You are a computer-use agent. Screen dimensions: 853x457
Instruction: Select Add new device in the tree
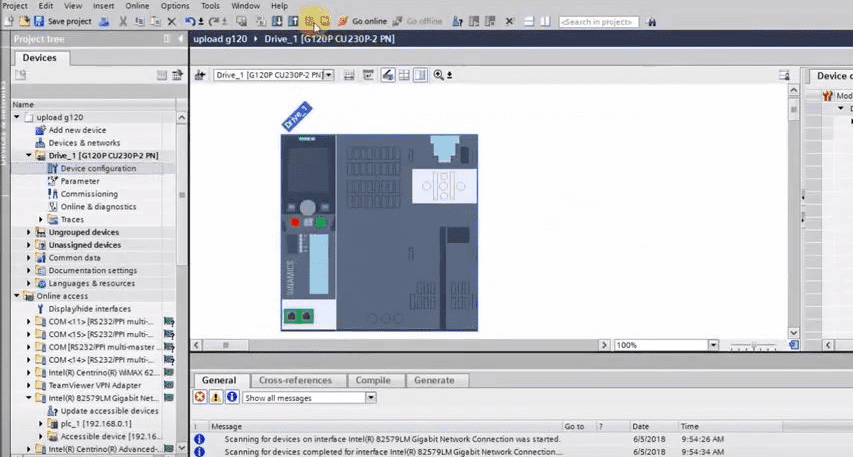click(77, 130)
